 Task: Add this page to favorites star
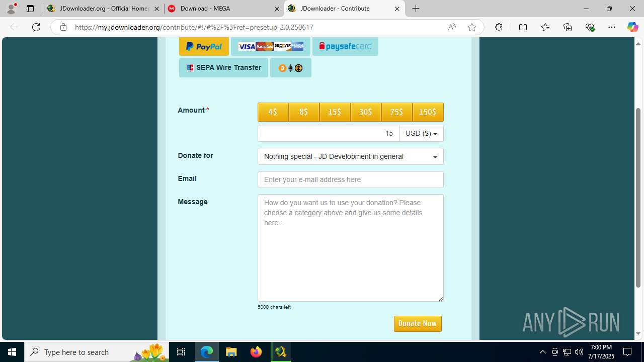(x=472, y=27)
